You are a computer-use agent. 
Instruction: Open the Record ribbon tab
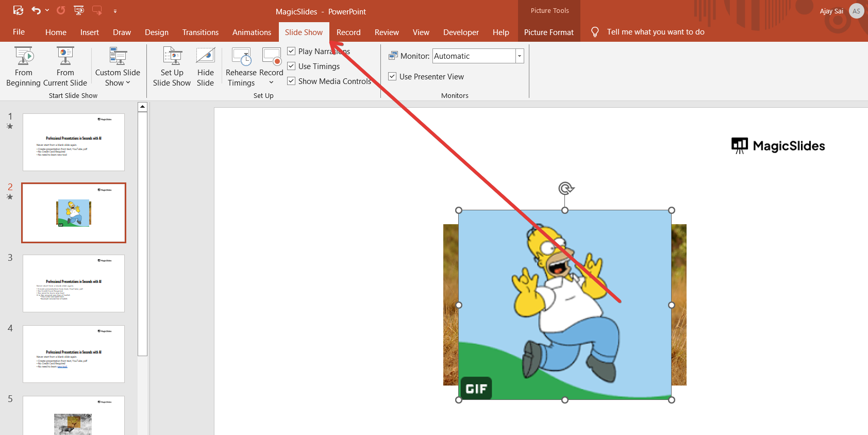click(x=348, y=32)
